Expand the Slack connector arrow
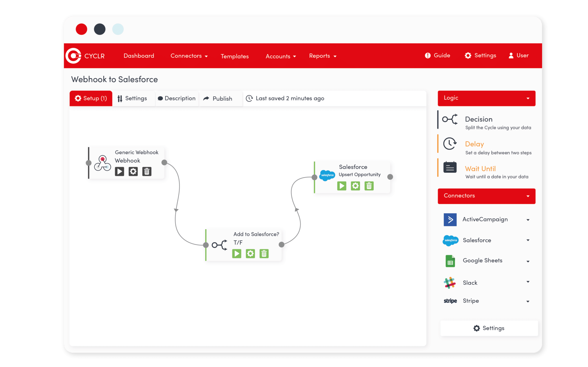This screenshot has height=367, width=588. (x=528, y=282)
